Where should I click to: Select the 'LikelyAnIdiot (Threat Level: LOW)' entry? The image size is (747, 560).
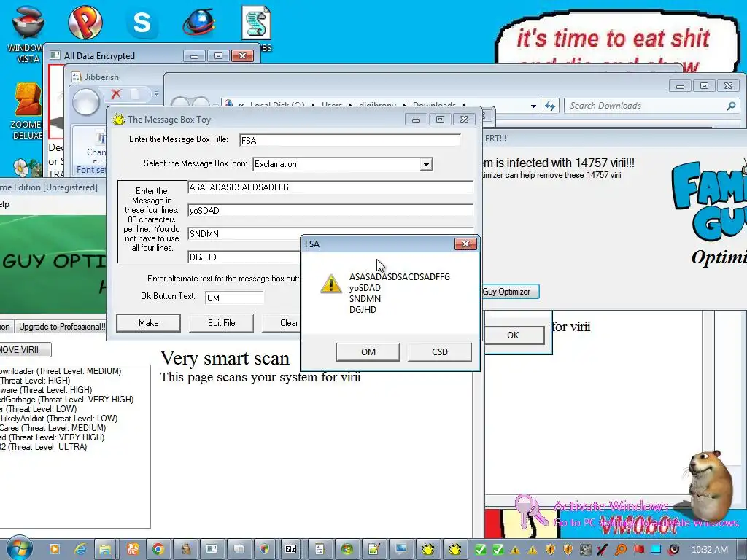58,419
